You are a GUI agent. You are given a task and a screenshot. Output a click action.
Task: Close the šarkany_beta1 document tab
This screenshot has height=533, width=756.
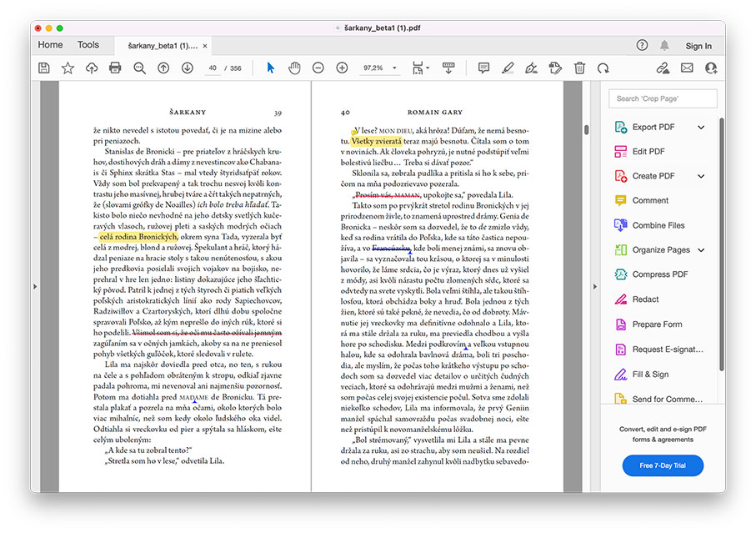pos(205,46)
